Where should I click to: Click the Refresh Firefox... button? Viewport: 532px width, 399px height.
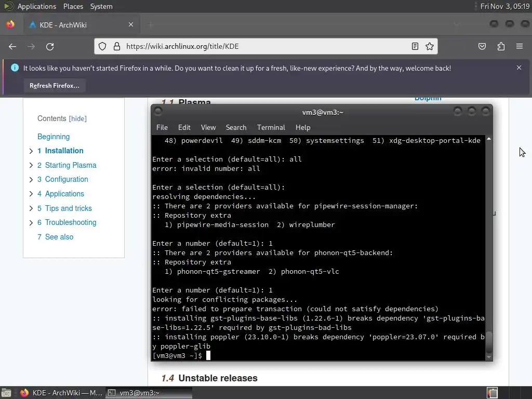pyautogui.click(x=54, y=86)
